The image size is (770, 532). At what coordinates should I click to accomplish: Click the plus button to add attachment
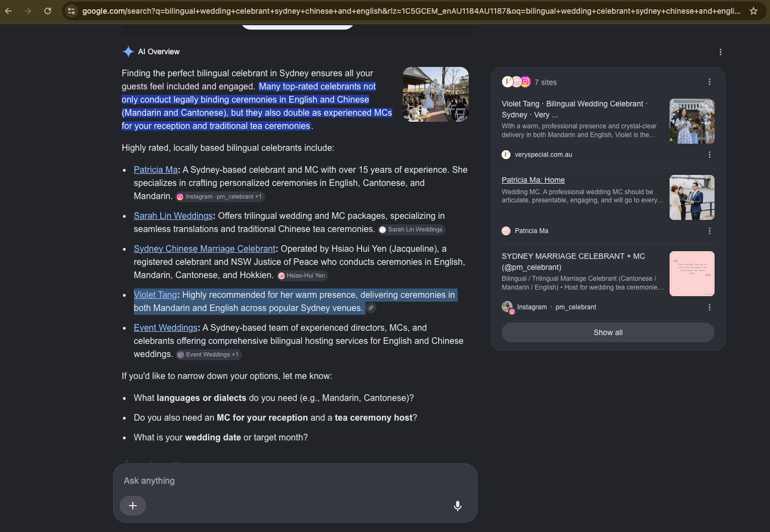133,506
